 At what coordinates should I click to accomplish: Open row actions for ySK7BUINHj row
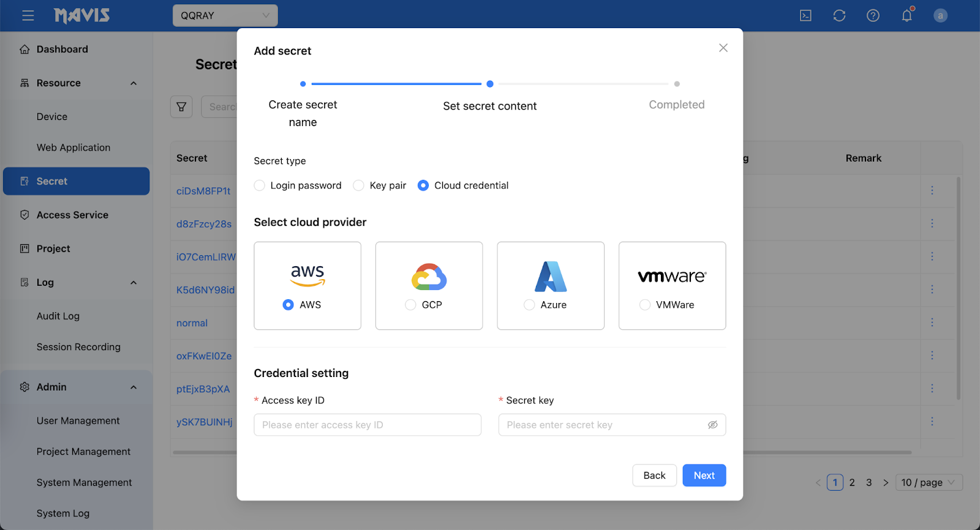click(x=932, y=422)
